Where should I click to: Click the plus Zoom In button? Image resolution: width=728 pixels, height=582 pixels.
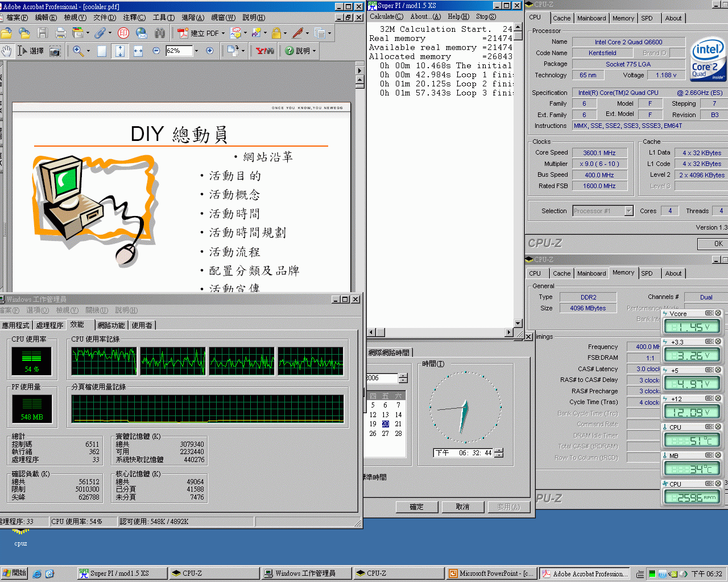coord(209,51)
